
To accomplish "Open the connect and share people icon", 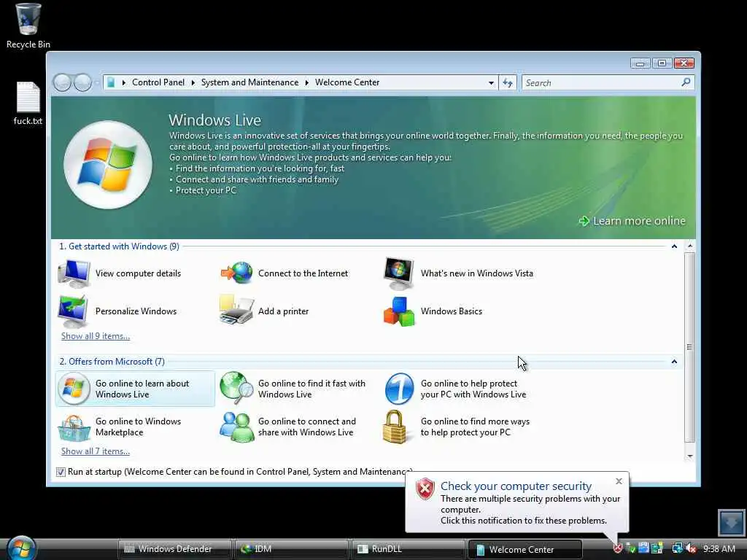I will (x=237, y=427).
